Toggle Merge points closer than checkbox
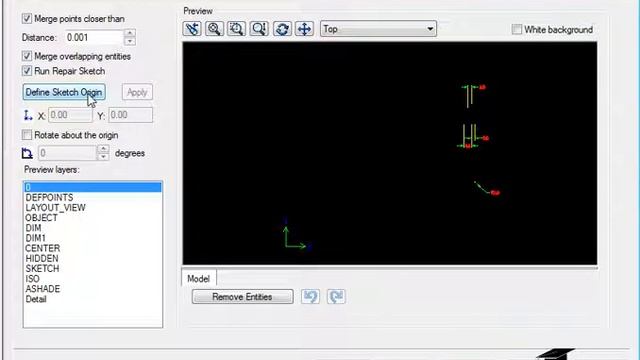The image size is (640, 360). (x=27, y=18)
